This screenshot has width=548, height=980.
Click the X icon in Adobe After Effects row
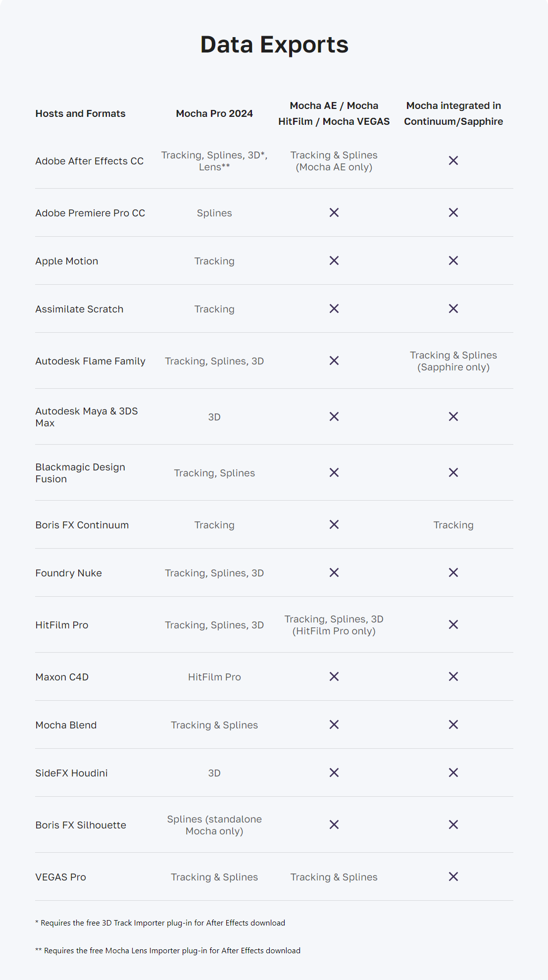[453, 160]
